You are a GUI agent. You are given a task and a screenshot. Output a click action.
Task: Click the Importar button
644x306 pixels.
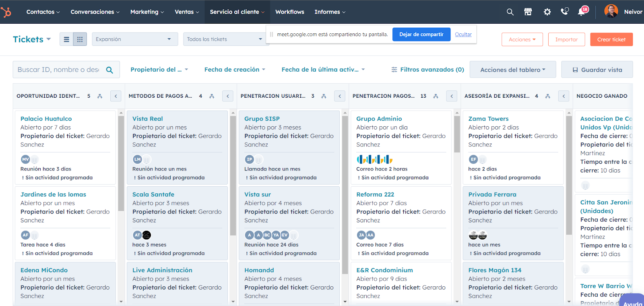coord(566,39)
